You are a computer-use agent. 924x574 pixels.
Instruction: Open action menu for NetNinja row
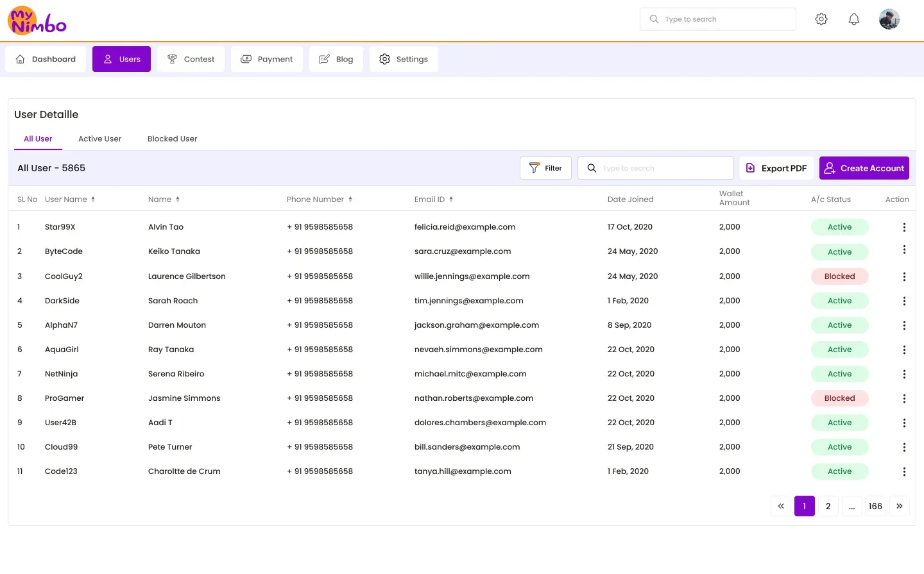pyautogui.click(x=904, y=374)
